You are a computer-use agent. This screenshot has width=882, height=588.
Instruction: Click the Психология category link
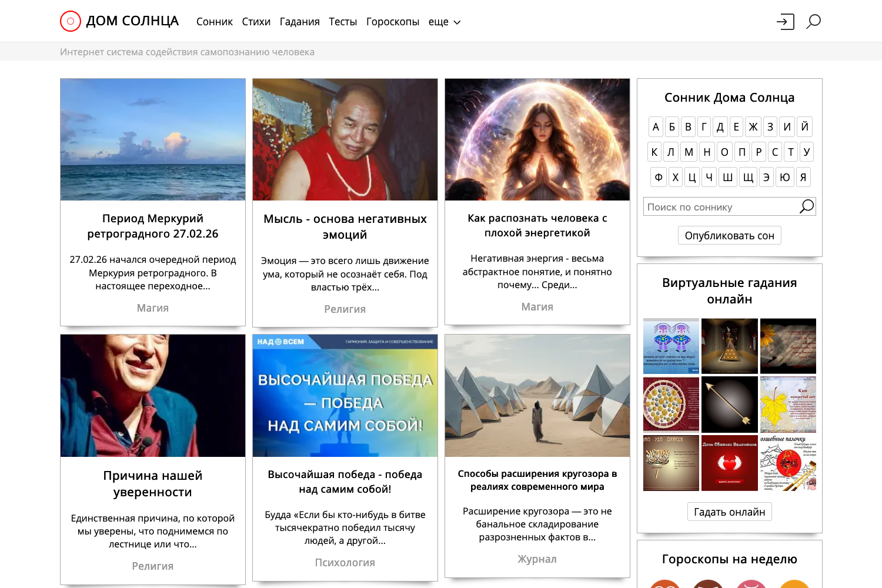(345, 562)
